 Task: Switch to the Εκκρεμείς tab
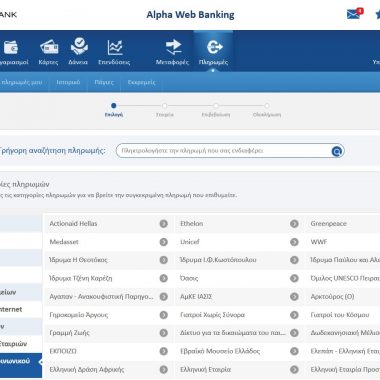tap(141, 82)
